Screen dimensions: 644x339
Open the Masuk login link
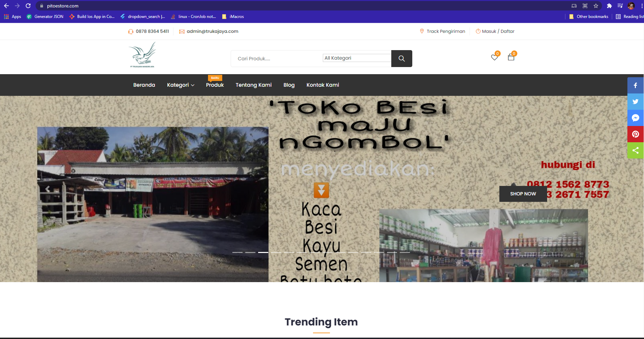pyautogui.click(x=489, y=31)
